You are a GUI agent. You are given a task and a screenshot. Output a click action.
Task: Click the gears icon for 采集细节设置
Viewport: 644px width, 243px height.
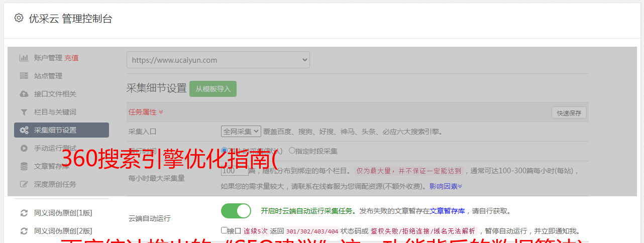[x=24, y=130]
